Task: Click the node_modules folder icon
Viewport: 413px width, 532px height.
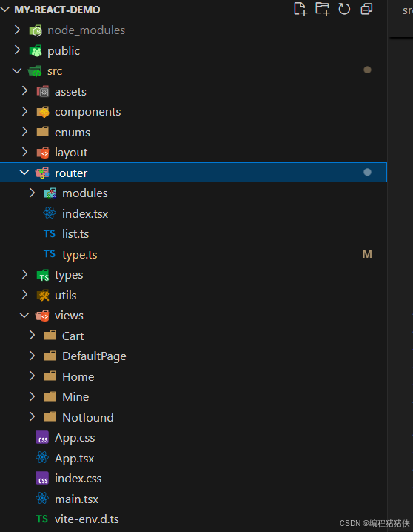Action: click(36, 30)
